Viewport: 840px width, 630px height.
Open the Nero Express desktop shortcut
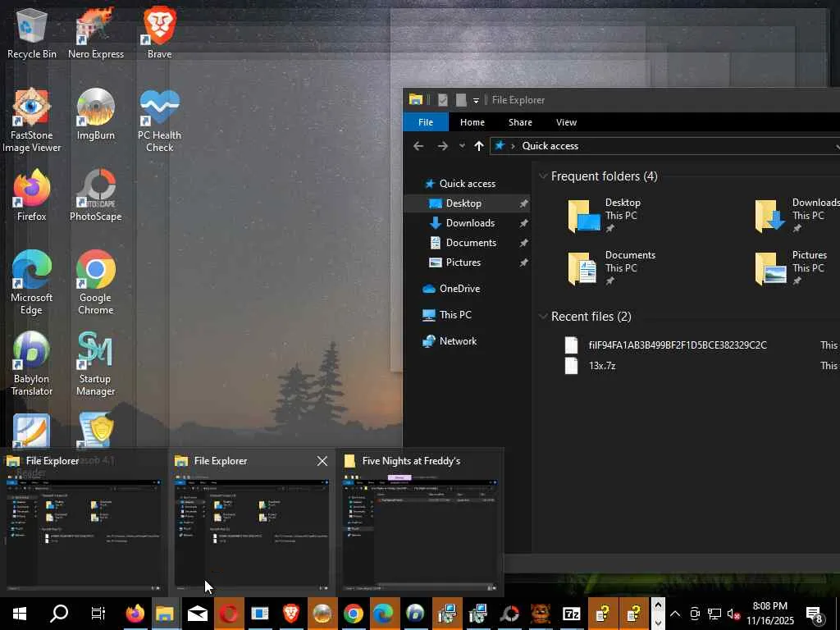click(95, 32)
